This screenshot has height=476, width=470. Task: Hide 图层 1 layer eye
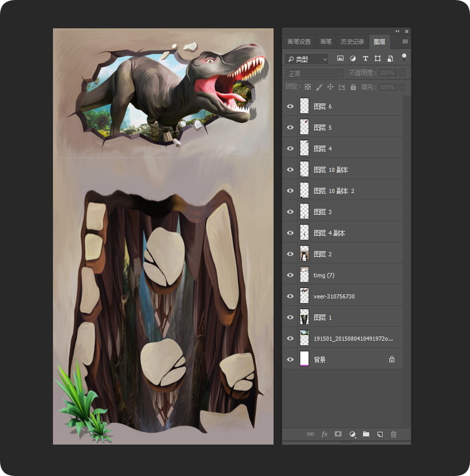tap(290, 317)
